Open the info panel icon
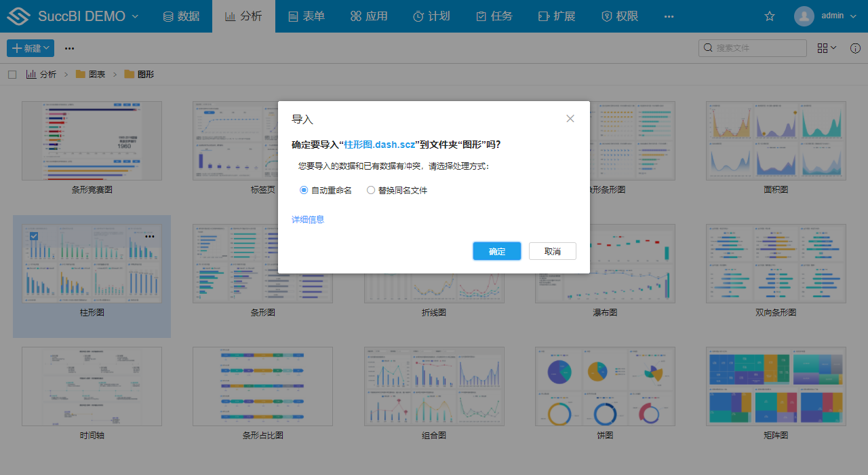 point(855,47)
